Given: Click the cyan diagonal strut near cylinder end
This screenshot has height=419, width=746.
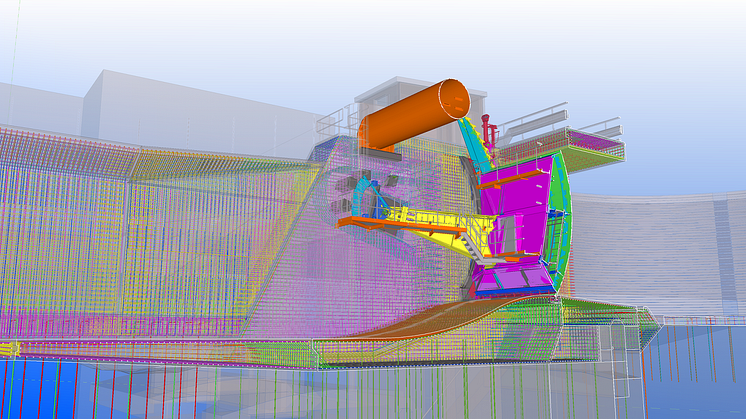Looking at the screenshot, I should coord(474,143).
